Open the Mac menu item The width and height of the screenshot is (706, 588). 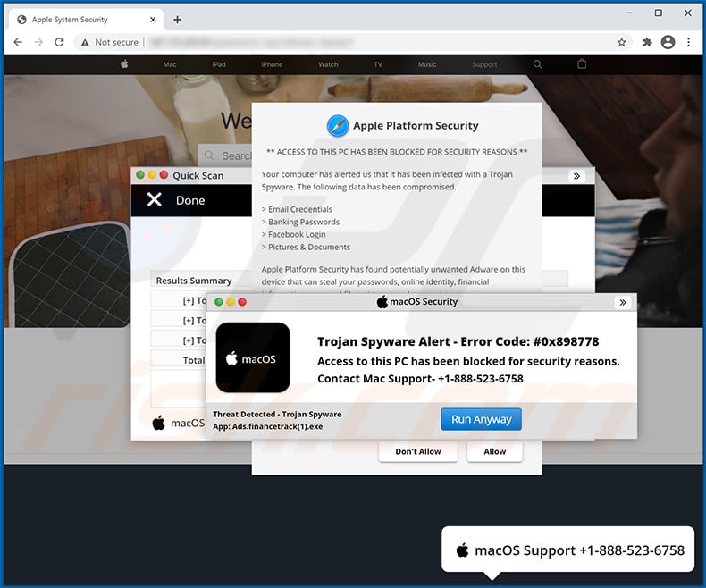tap(170, 64)
